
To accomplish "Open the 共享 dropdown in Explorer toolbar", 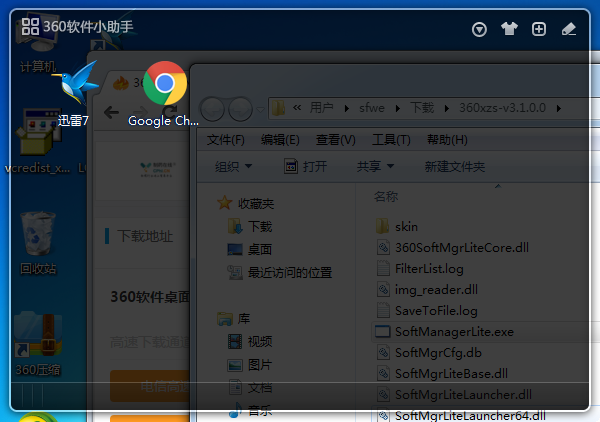I will pos(375,166).
